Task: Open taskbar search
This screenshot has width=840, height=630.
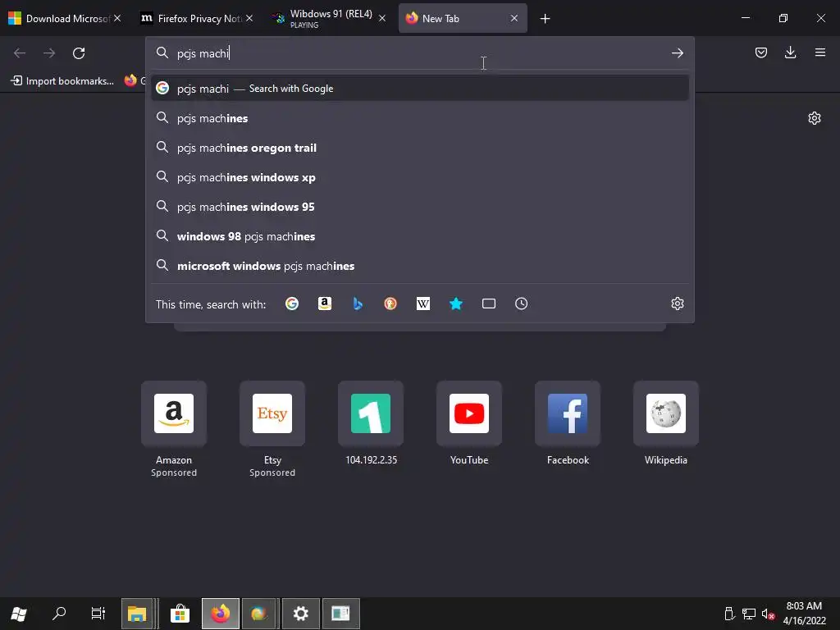Action: pos(59,614)
